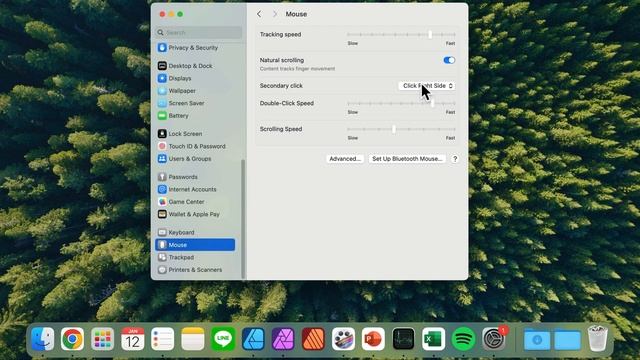Open Affinity Photo from the Dock
This screenshot has height=360, width=640.
(283, 339)
